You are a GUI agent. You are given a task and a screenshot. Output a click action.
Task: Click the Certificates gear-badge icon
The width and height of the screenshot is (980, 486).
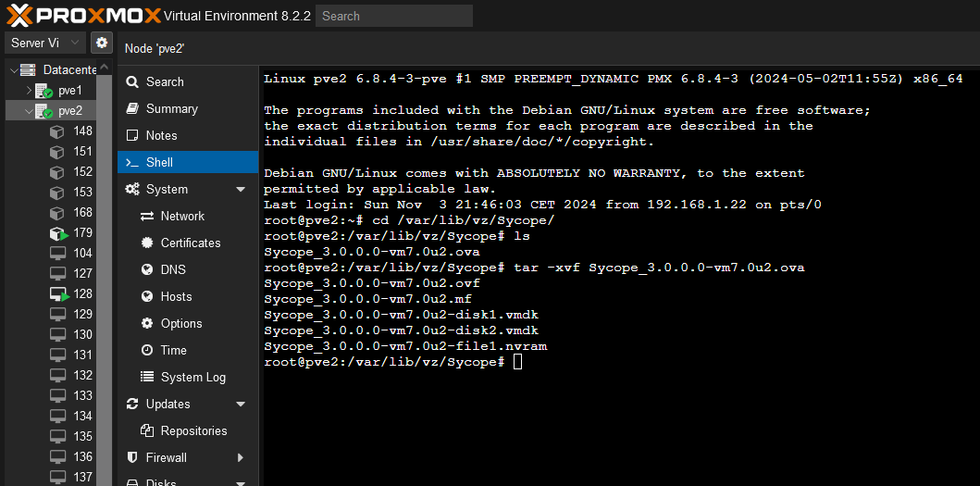[x=146, y=243]
